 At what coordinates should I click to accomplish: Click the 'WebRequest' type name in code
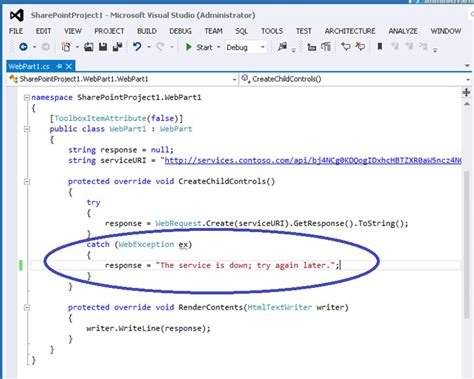point(178,223)
